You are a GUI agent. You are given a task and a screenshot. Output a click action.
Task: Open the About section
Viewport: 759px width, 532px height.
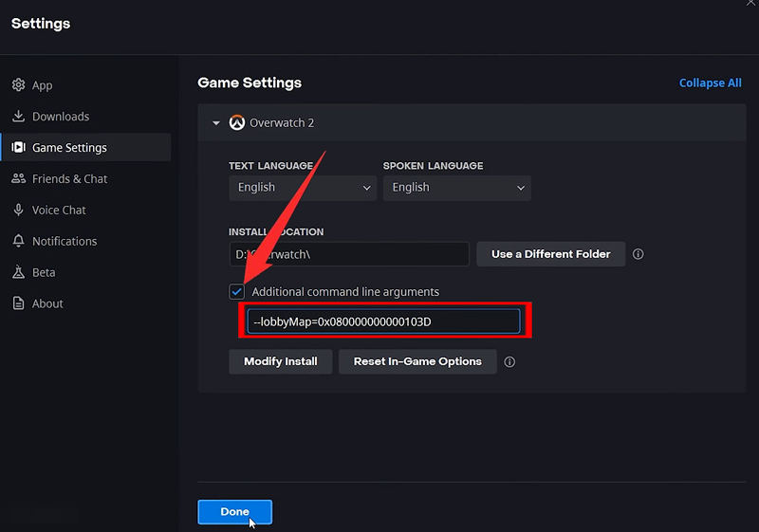[x=86, y=303]
